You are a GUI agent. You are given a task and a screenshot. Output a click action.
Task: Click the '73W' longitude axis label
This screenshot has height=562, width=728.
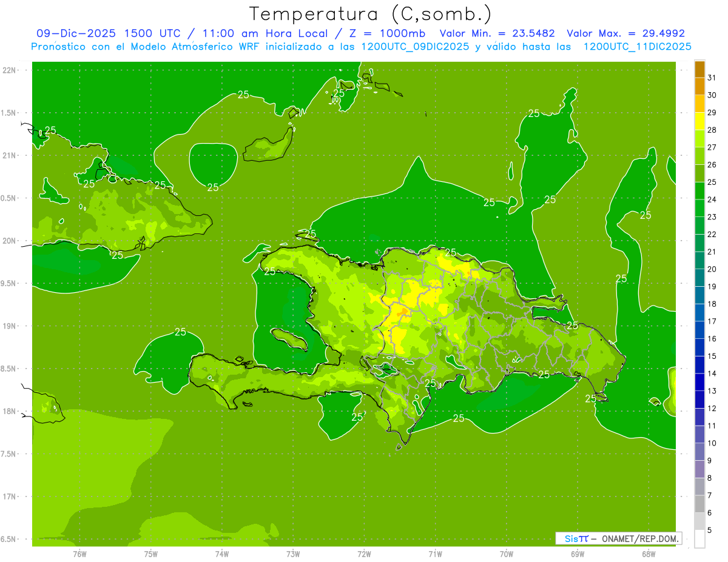[x=293, y=554]
